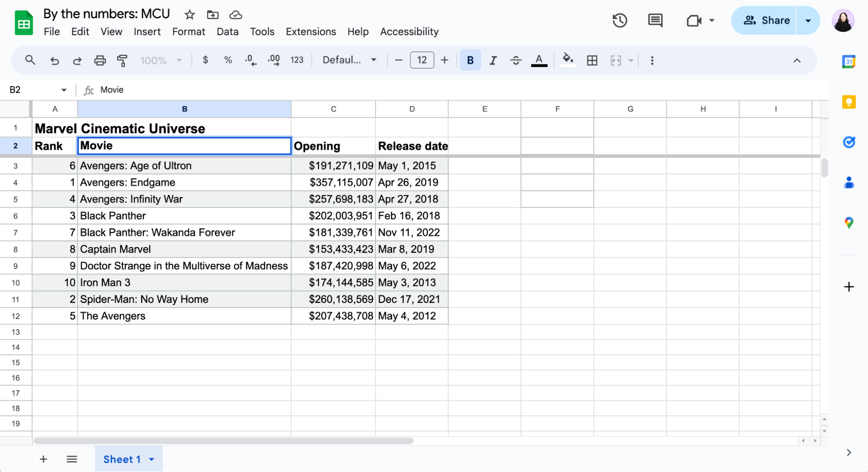Open the Data menu

point(228,32)
